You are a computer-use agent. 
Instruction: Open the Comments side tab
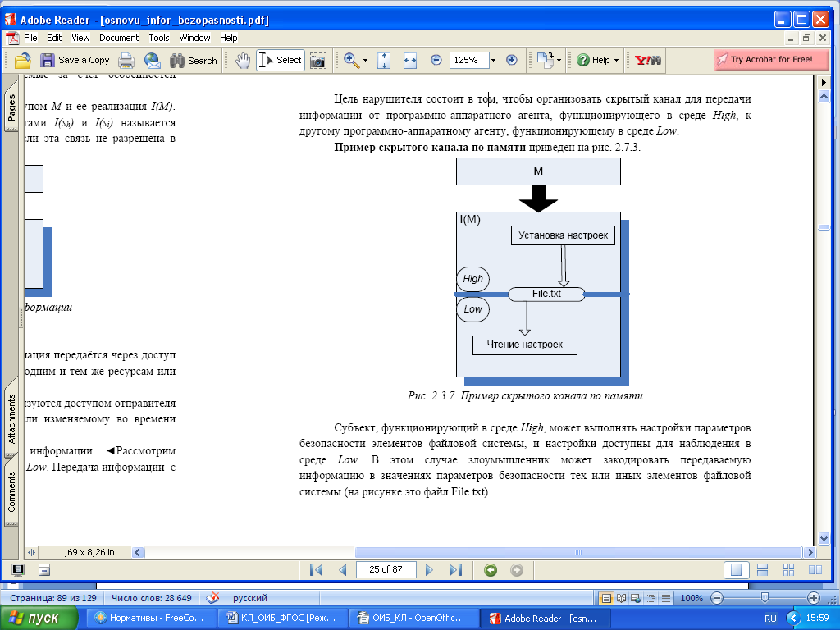pos(11,492)
